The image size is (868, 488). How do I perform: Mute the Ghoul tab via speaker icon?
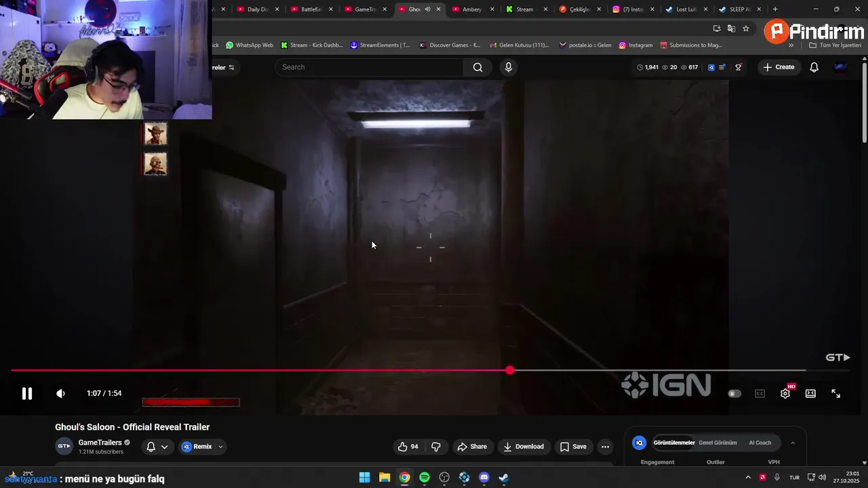click(427, 9)
